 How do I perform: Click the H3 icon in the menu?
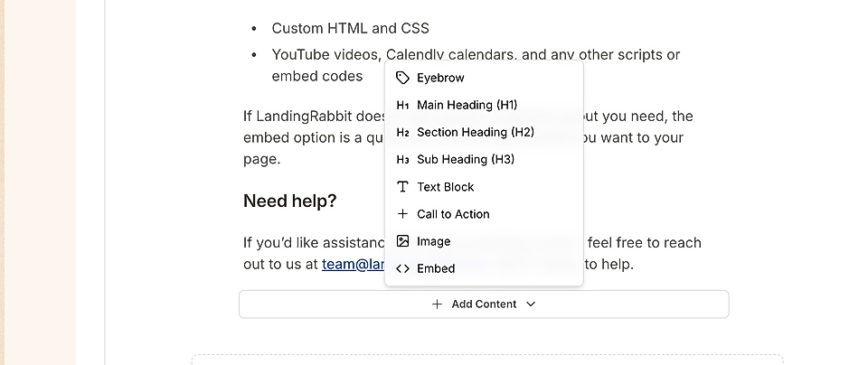[x=403, y=160]
